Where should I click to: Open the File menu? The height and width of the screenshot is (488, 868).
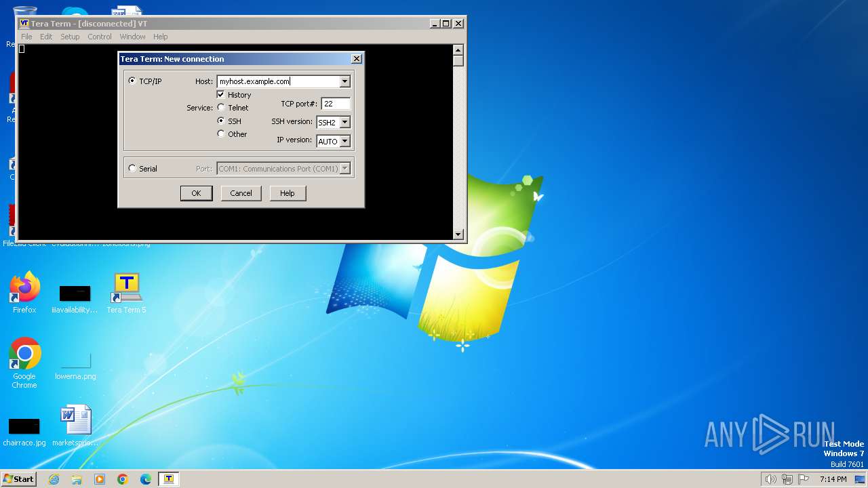[26, 37]
